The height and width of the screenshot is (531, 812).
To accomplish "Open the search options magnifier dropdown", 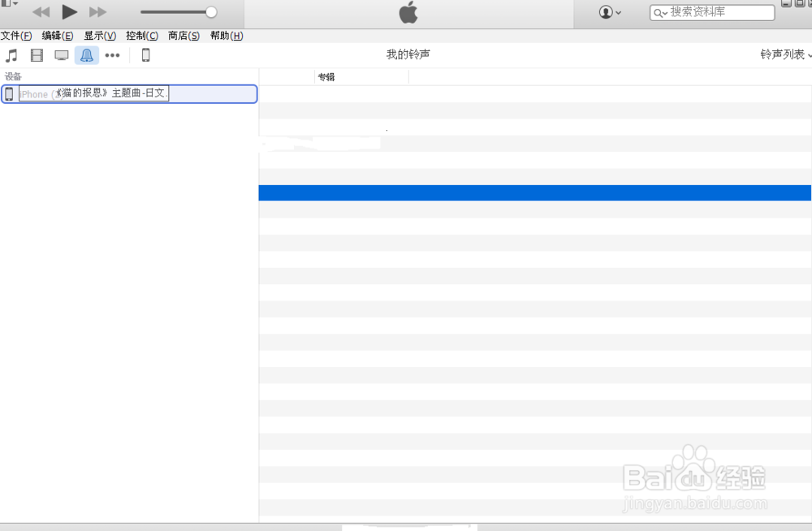I will pyautogui.click(x=659, y=13).
